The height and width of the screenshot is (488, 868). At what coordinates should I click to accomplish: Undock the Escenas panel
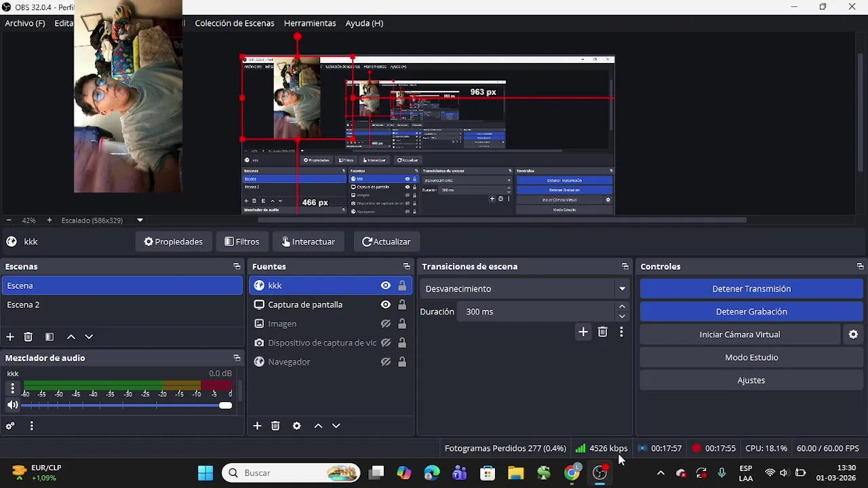(x=237, y=266)
